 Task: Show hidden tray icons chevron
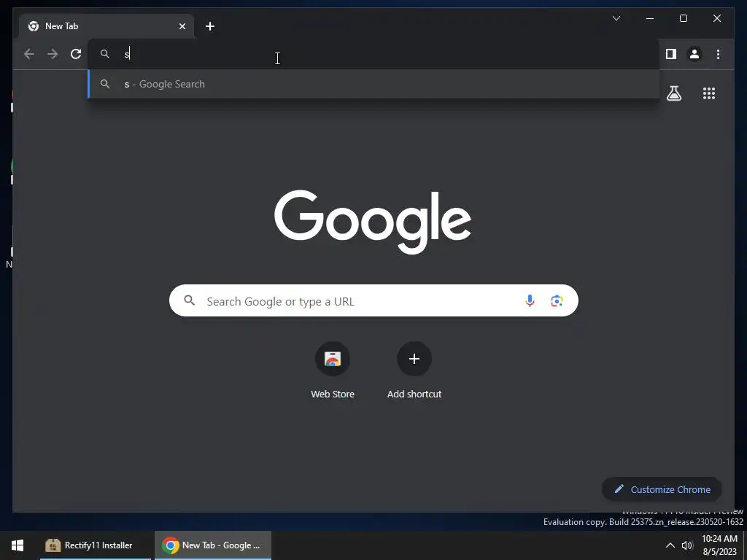[670, 545]
